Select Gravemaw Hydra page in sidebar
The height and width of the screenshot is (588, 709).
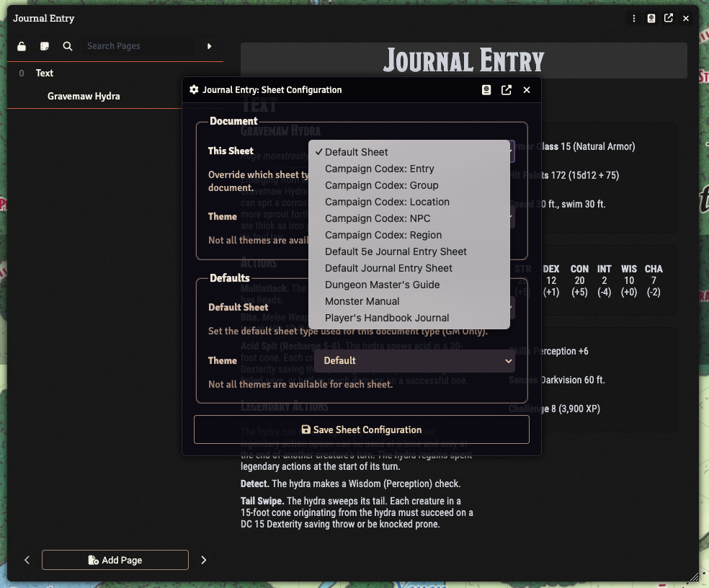(x=84, y=96)
